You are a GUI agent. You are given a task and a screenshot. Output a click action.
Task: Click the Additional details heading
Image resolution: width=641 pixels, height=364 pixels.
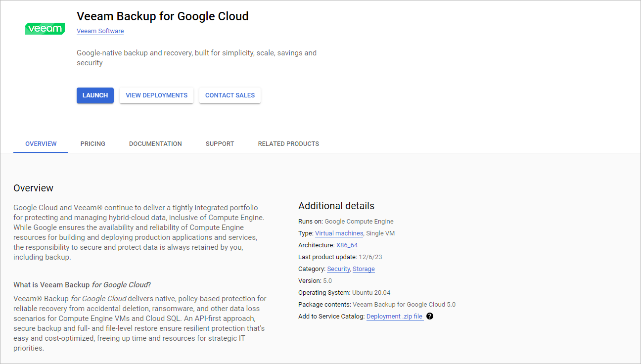pyautogui.click(x=336, y=206)
